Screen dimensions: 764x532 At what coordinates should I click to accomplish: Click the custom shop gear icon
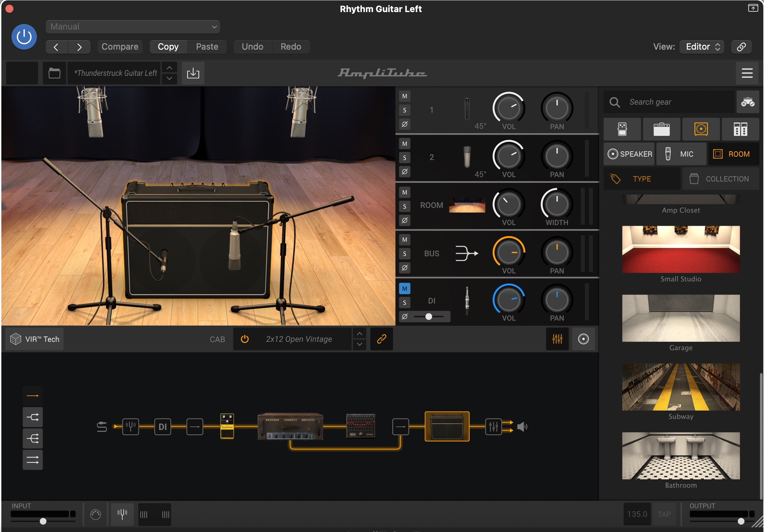coord(748,102)
